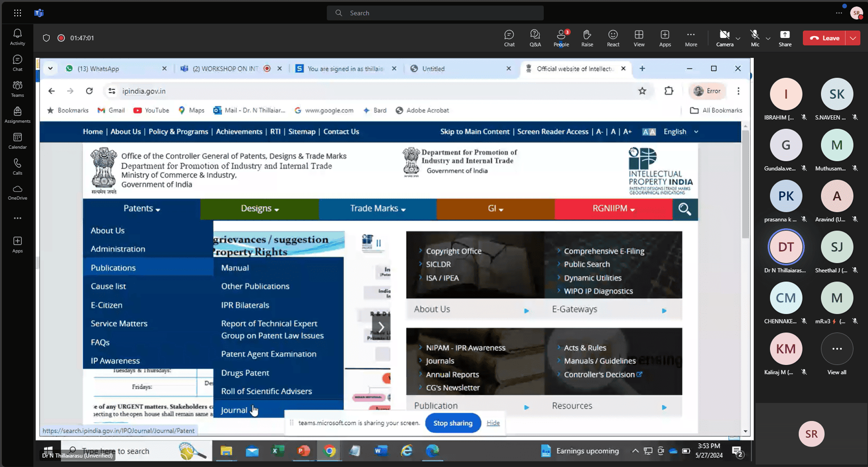Open Public Search link
The image size is (868, 467).
pyautogui.click(x=587, y=264)
